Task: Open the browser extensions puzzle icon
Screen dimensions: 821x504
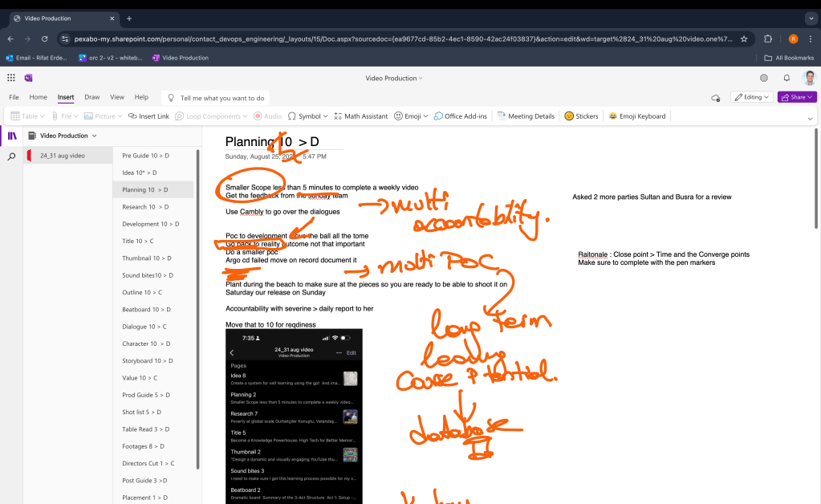Action: (x=768, y=39)
